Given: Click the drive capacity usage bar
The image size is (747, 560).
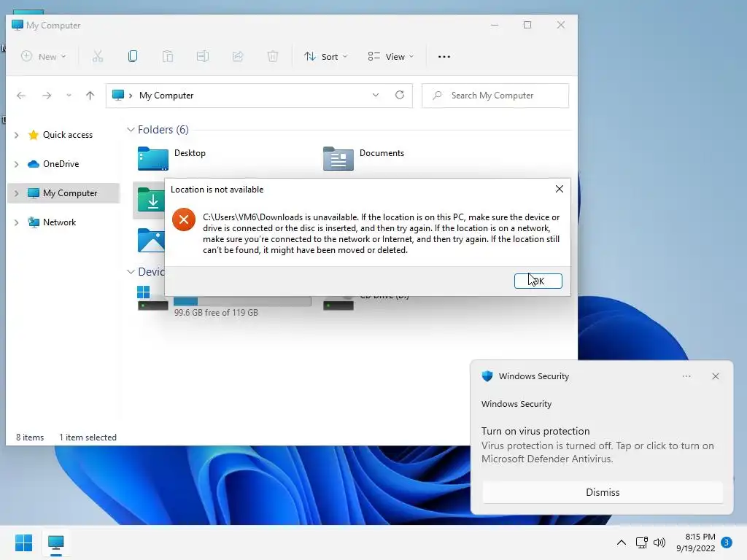Looking at the screenshot, I should click(242, 301).
